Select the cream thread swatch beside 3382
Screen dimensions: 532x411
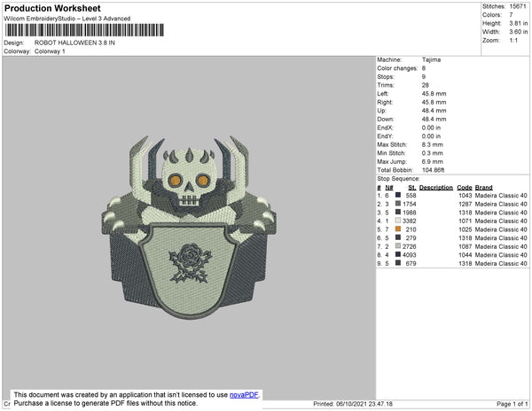pyautogui.click(x=399, y=221)
